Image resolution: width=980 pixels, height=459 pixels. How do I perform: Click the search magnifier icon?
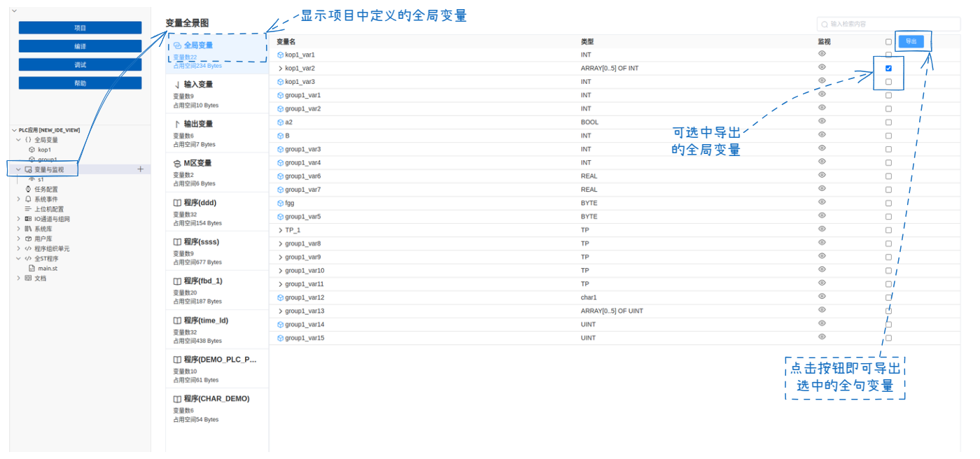825,24
